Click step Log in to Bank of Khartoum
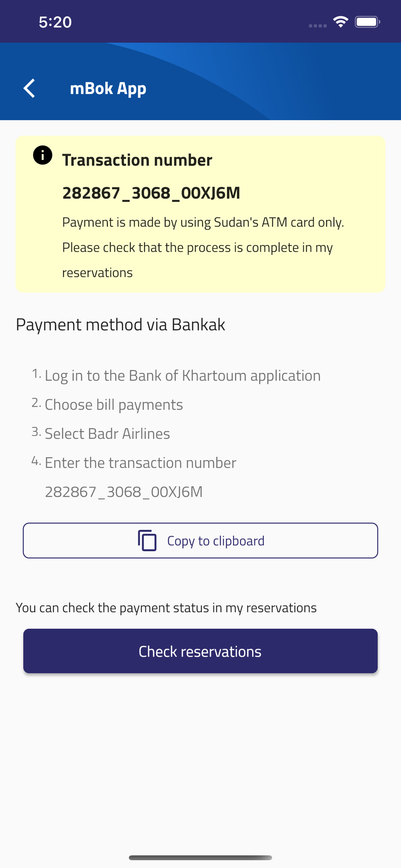Image resolution: width=401 pixels, height=868 pixels. tap(183, 375)
